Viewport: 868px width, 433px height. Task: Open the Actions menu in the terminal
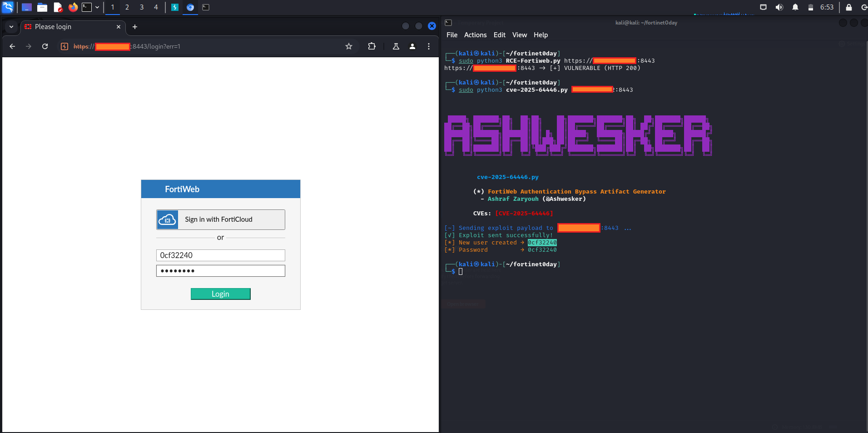point(475,35)
